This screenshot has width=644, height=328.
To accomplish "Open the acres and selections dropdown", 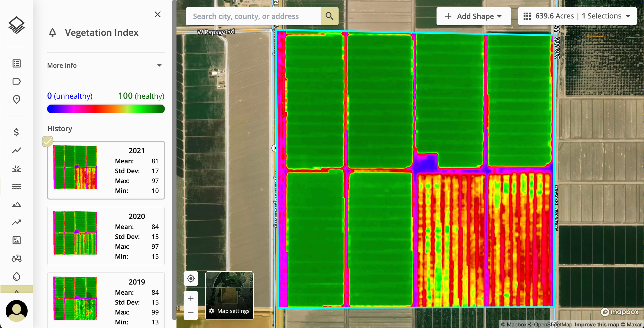I will click(x=577, y=16).
